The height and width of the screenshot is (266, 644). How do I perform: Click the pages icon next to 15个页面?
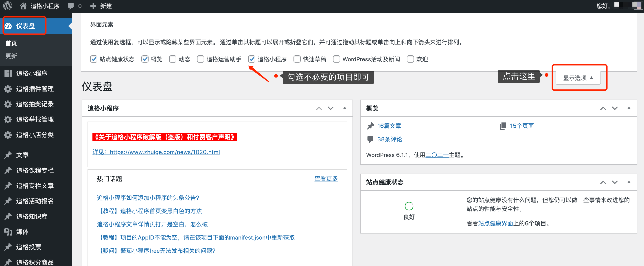503,126
